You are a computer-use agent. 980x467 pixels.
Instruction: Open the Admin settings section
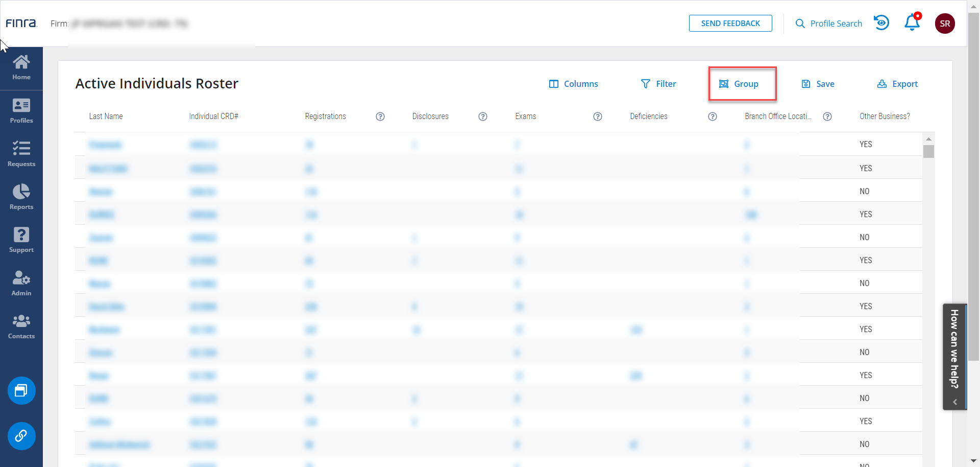coord(21,283)
